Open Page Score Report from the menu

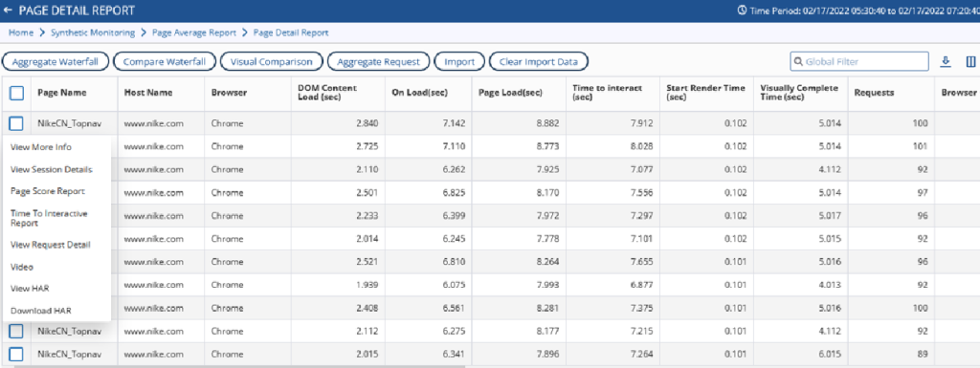tap(48, 191)
